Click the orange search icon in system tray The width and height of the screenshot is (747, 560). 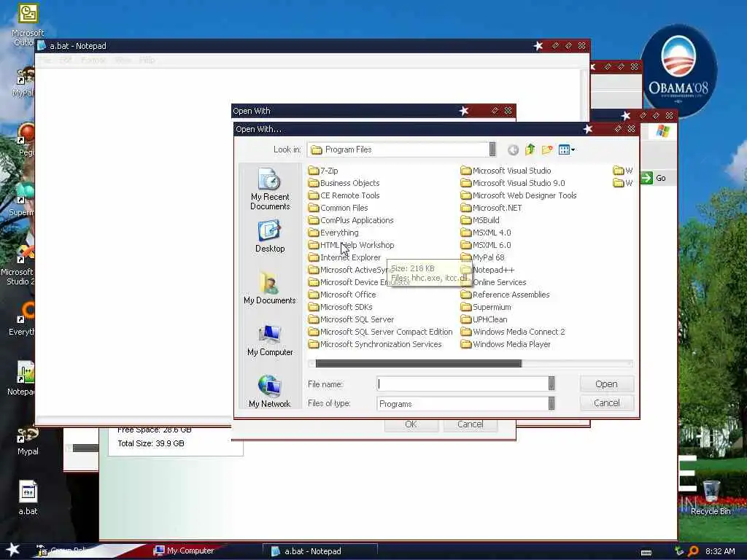pos(693,551)
